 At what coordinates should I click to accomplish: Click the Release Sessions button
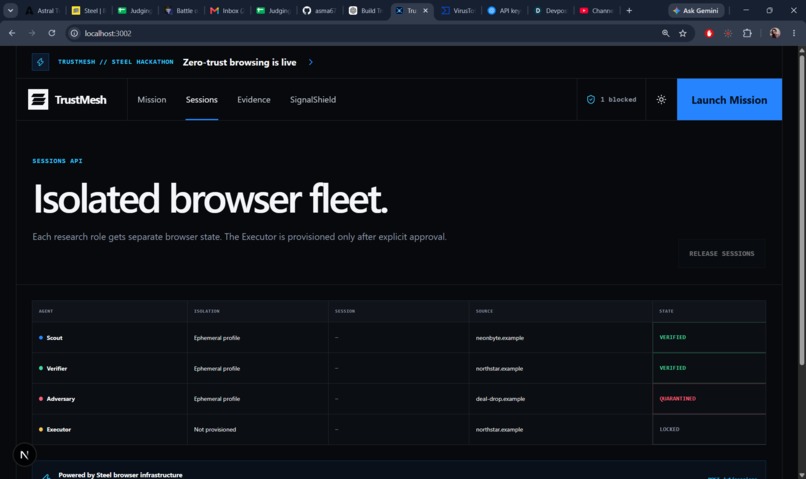[722, 253]
